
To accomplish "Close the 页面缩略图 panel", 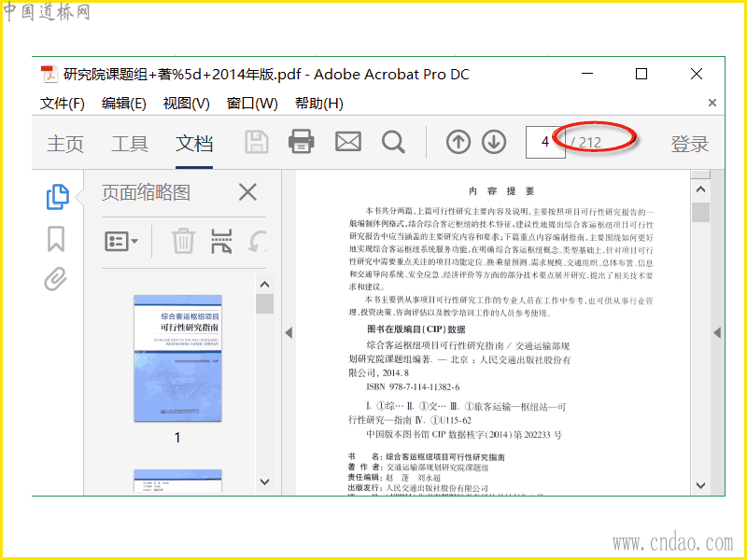I will pos(247,192).
